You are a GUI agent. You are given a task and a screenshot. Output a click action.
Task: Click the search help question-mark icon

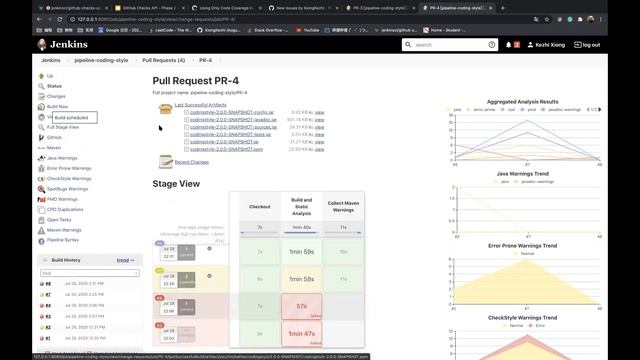click(x=492, y=45)
